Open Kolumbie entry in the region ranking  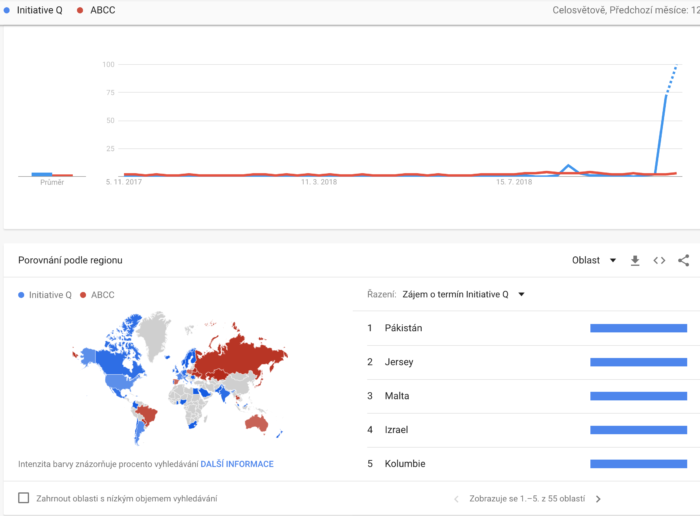pos(404,464)
